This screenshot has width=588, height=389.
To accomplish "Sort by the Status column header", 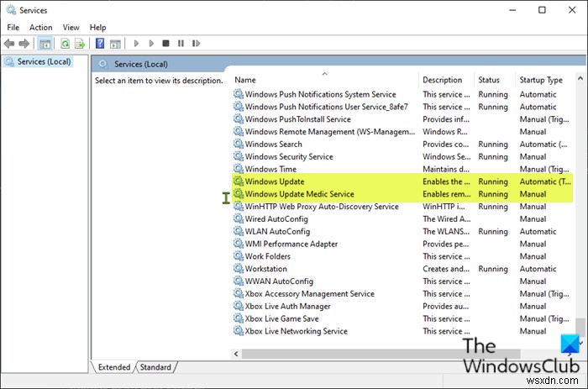I will (489, 80).
